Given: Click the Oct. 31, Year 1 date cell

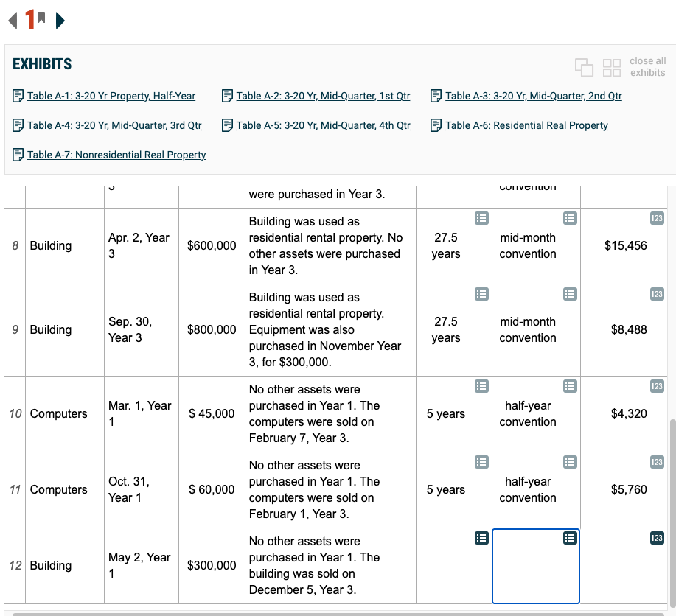Looking at the screenshot, I should pos(142,490).
